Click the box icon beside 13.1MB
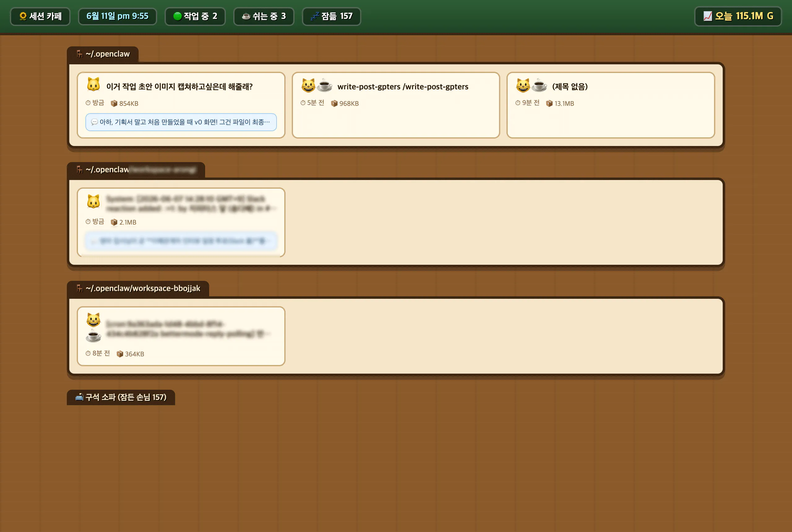This screenshot has width=792, height=532. tap(549, 104)
